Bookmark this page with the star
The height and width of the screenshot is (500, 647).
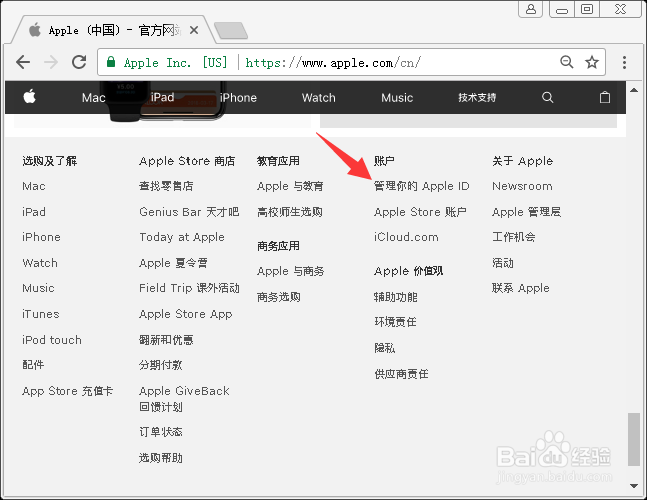[x=592, y=62]
